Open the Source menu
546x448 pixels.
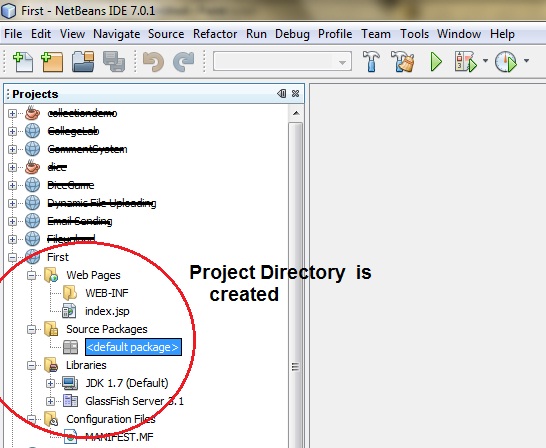166,34
